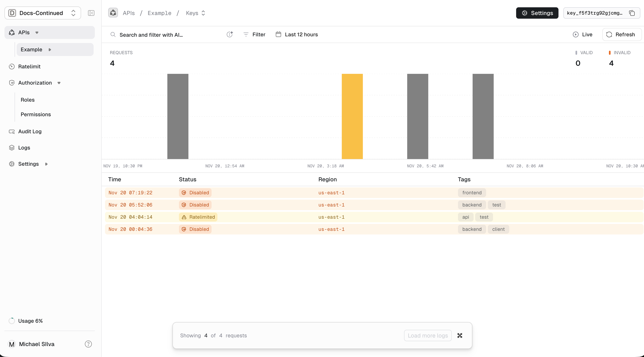Viewport: 644px width, 357px height.
Task: Open the Audit Log page
Action: (x=30, y=131)
